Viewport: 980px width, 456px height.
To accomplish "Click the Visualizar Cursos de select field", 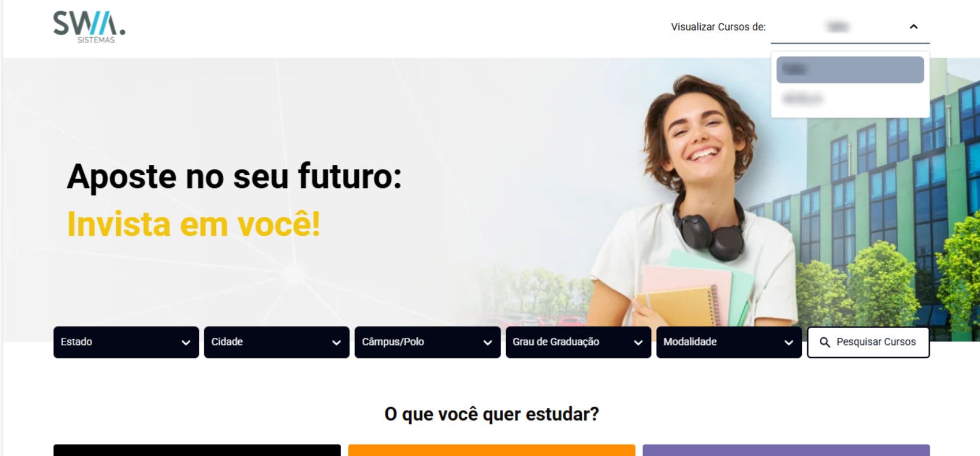I will coord(850,27).
